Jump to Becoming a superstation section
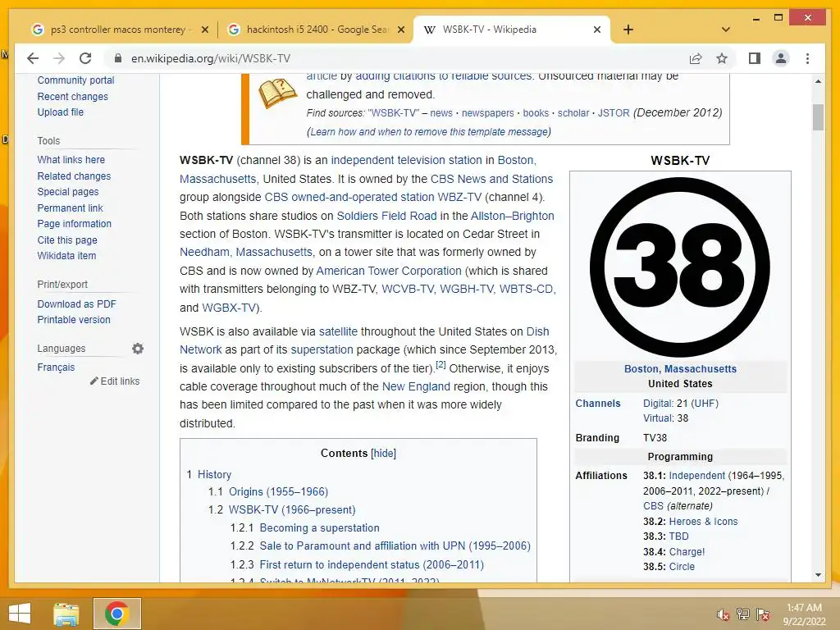 pyautogui.click(x=319, y=528)
